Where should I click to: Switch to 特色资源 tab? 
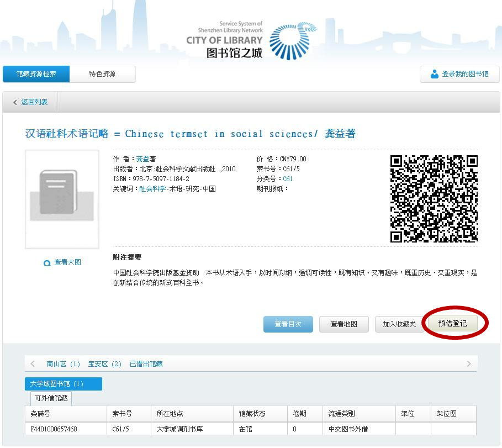point(103,74)
